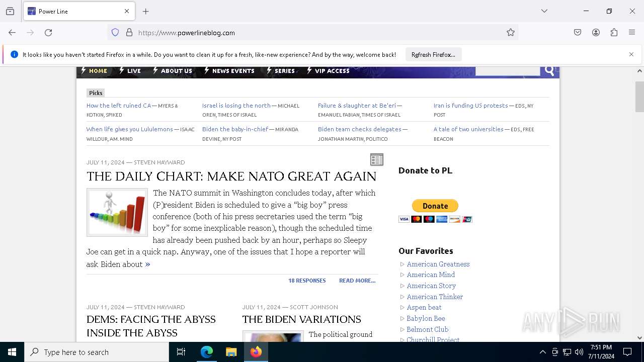Image resolution: width=644 pixels, height=362 pixels.
Task: Open the notification center icon
Action: pos(627,352)
